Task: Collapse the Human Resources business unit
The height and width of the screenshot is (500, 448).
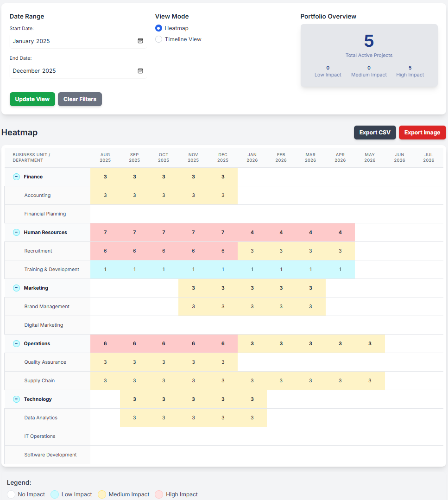Action: point(16,232)
